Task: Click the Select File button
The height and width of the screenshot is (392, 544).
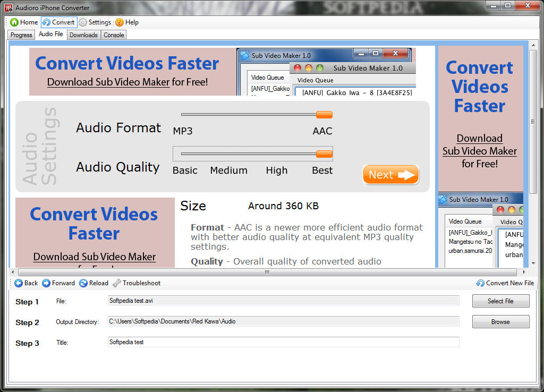Action: tap(500, 301)
